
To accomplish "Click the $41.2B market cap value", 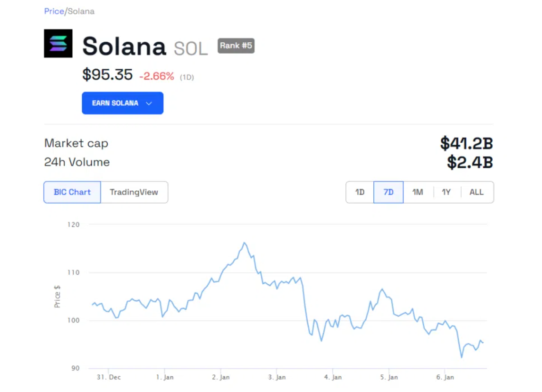I will 466,143.
